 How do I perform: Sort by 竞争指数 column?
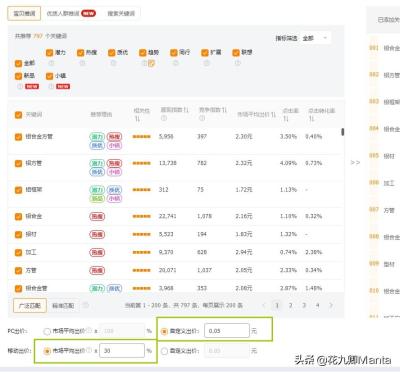pos(224,110)
